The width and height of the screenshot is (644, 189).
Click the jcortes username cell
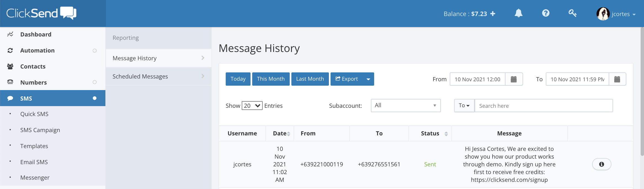click(x=242, y=164)
